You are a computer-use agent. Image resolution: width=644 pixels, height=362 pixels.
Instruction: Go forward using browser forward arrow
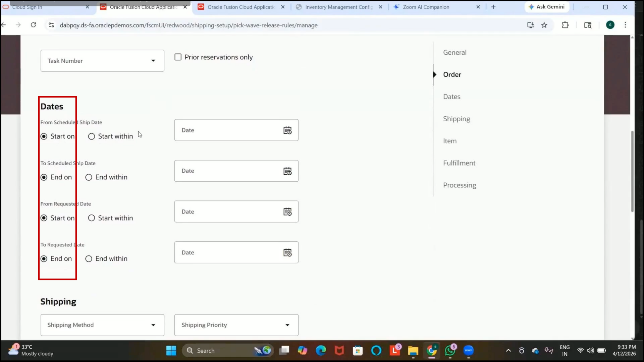pyautogui.click(x=18, y=25)
